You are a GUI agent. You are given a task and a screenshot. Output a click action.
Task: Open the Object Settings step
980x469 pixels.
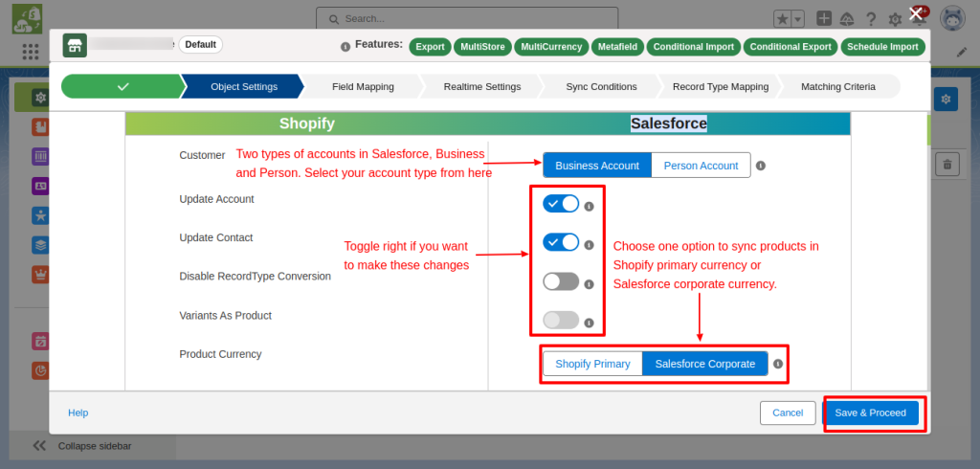tap(244, 87)
